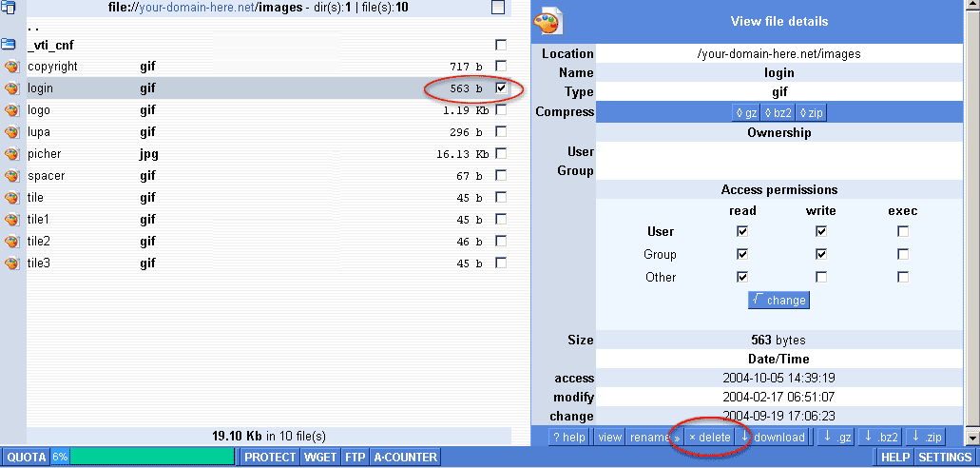Click the tile3 file icon
Screen dimensions: 980x468
(11, 263)
